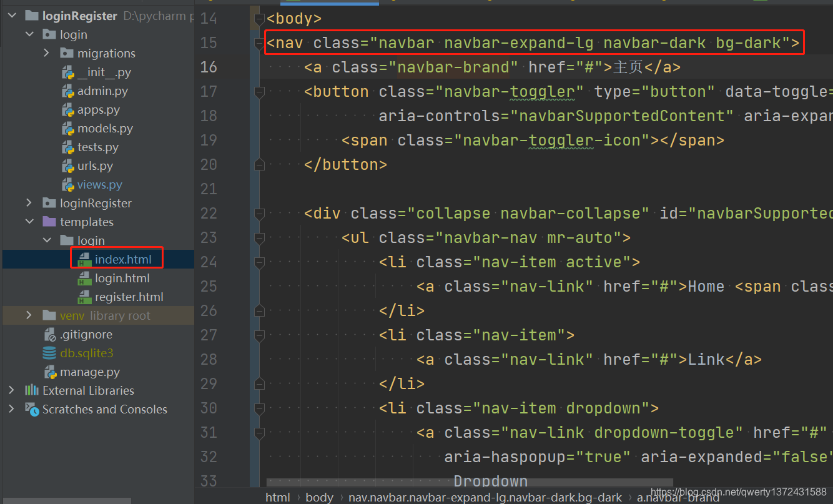Click the register.html file icon
The height and width of the screenshot is (504, 833).
[x=84, y=297]
